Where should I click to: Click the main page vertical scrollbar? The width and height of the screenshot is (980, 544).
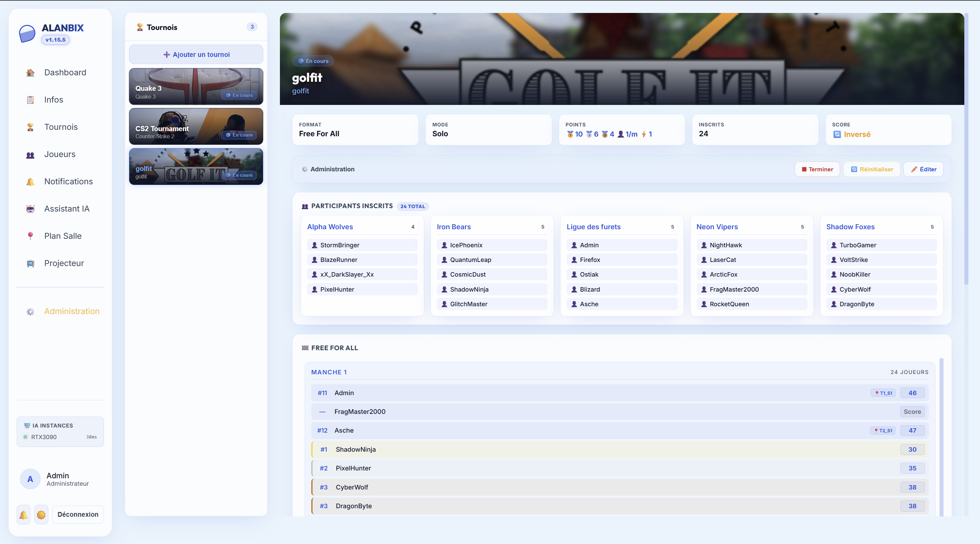click(x=966, y=149)
